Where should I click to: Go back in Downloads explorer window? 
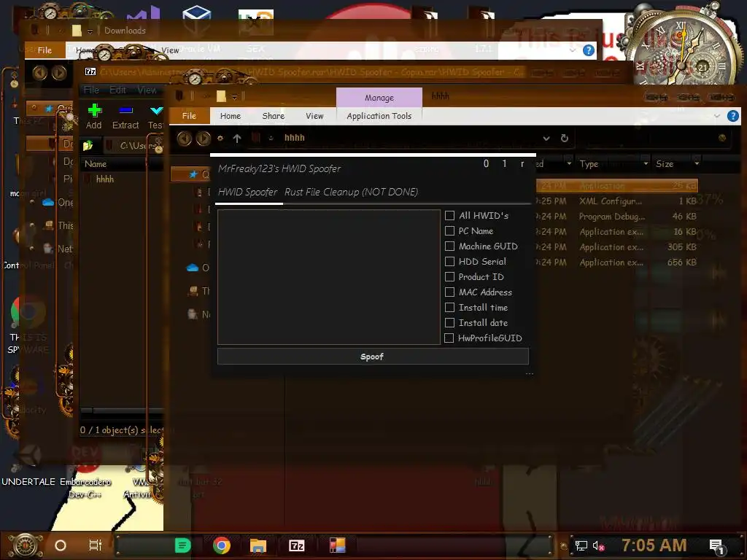(x=40, y=73)
